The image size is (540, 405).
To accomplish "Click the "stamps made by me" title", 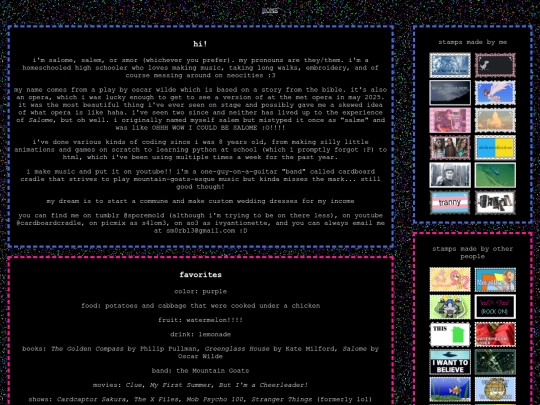I will (472, 42).
